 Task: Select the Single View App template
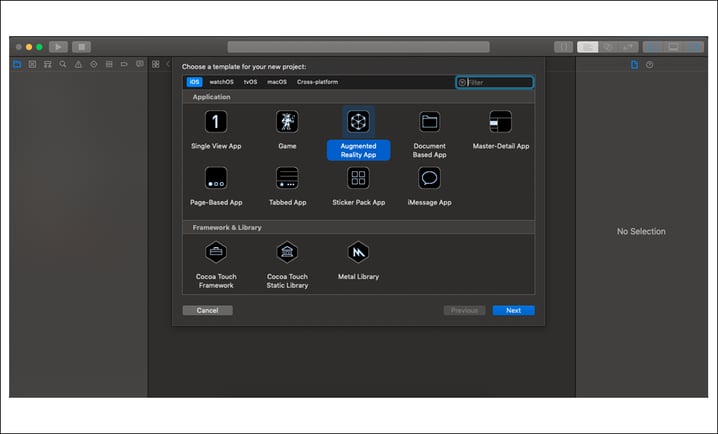click(216, 130)
